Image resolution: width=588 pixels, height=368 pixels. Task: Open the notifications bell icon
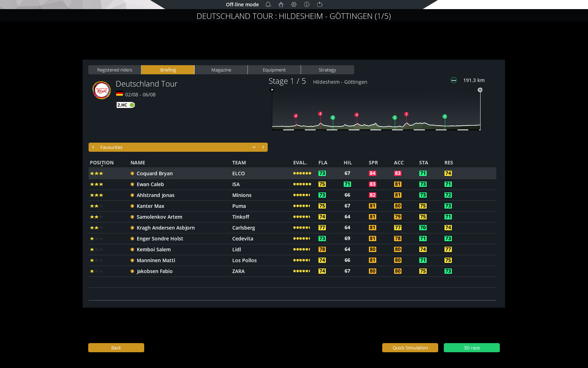click(x=268, y=5)
